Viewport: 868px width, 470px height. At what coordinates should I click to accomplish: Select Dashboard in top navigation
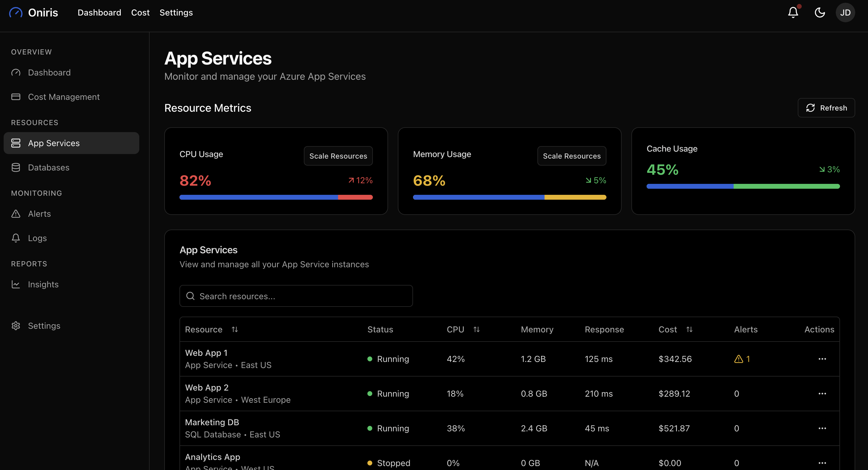point(99,12)
